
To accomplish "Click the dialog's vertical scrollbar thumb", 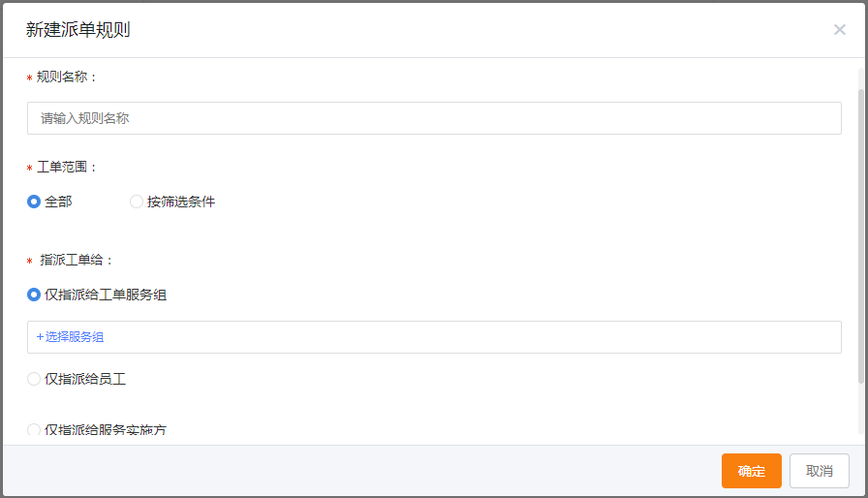I will (861, 235).
